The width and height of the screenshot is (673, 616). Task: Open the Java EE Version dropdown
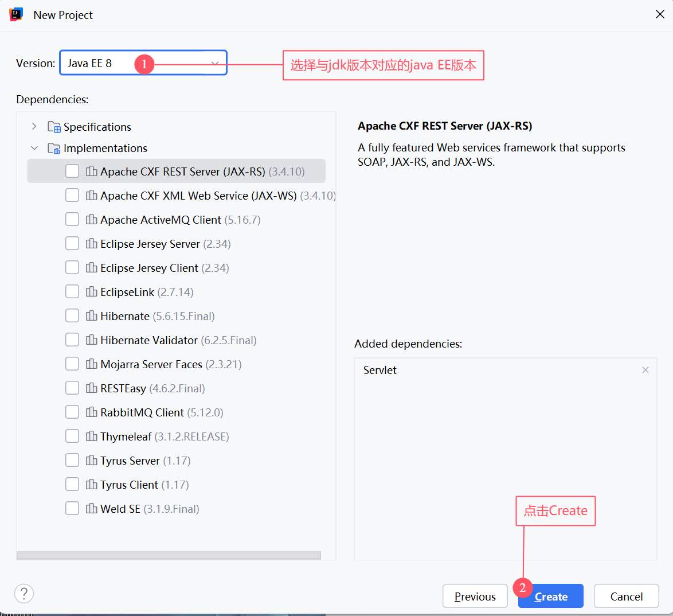(x=143, y=63)
